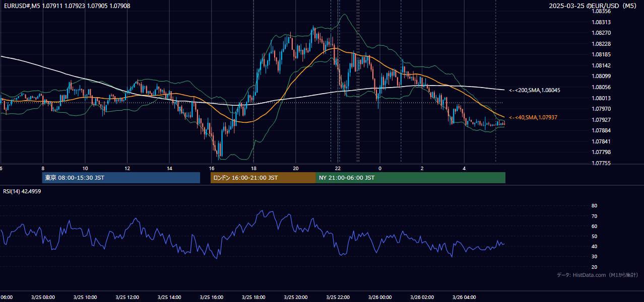Select the 40 SMA 1.07937 label

coord(533,117)
